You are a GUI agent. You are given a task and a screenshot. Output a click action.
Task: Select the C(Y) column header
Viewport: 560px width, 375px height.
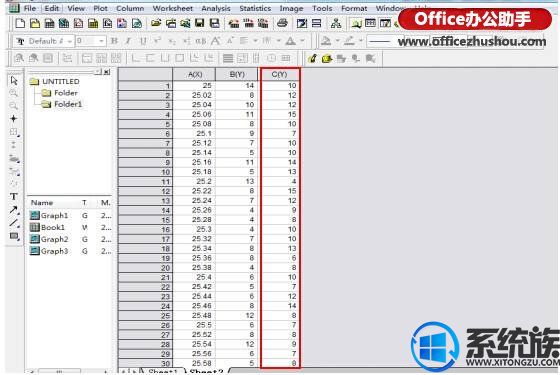point(280,74)
